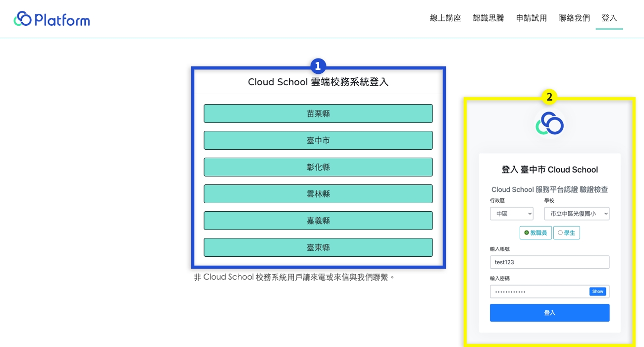Select 彰化縣 from the county list

[318, 167]
